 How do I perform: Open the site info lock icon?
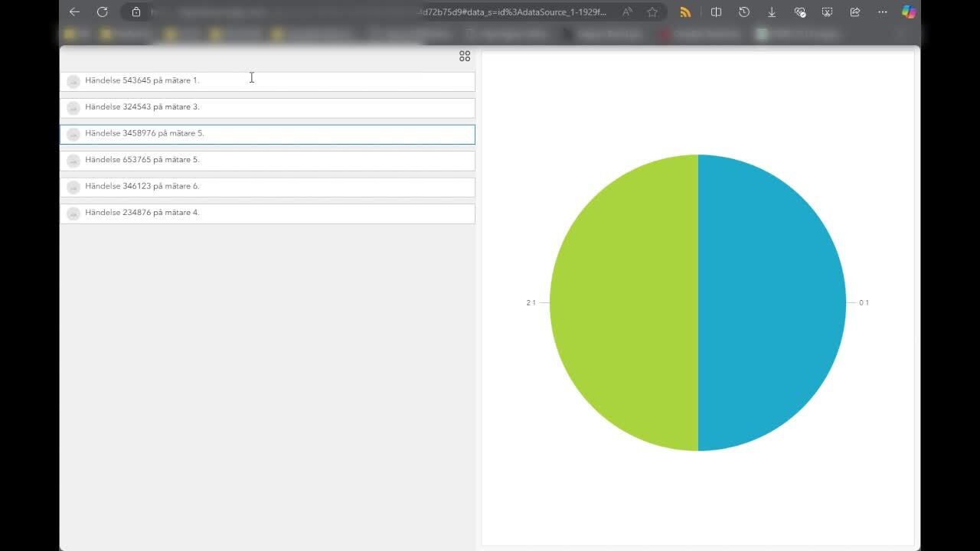click(136, 12)
